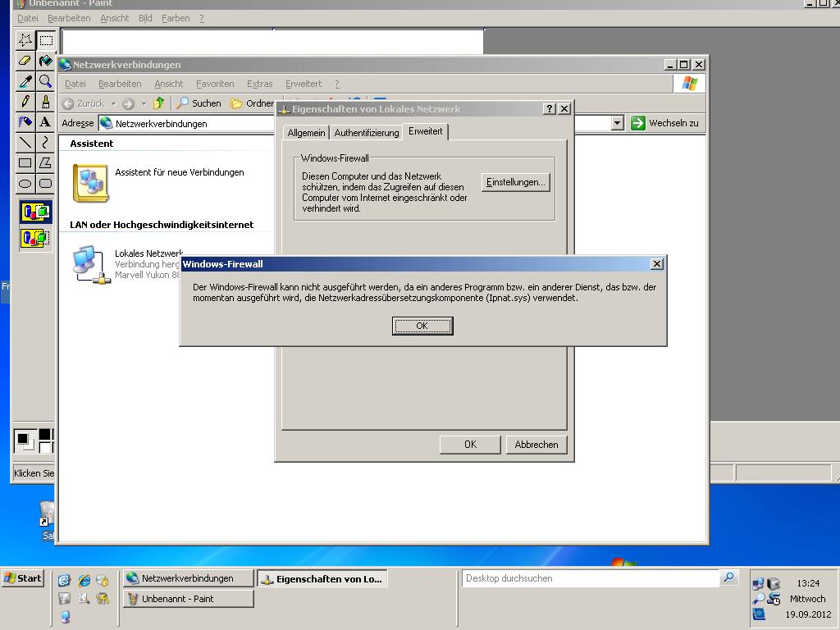Choose the Rectangle shape tool
Viewport: 840px width, 630px height.
coord(25,162)
